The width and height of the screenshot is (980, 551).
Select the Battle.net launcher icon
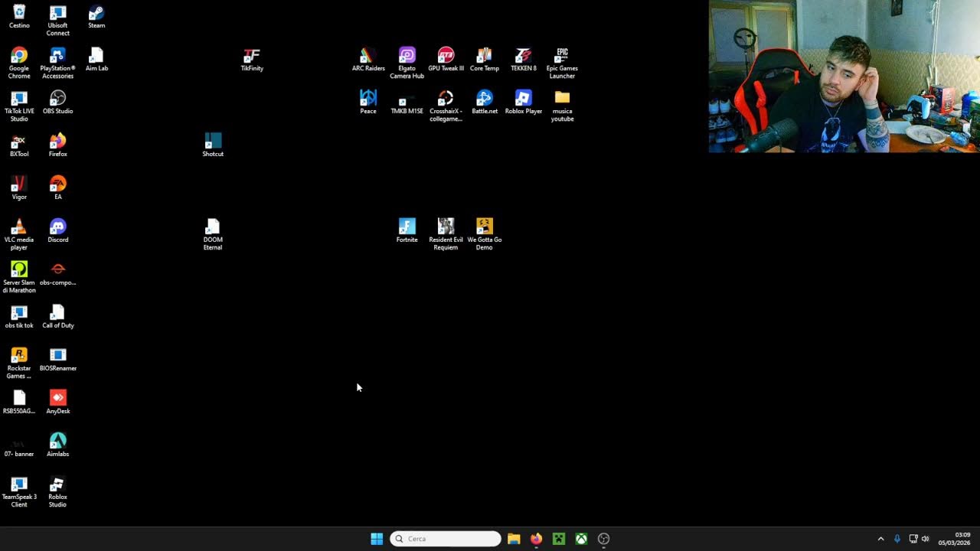coord(485,102)
